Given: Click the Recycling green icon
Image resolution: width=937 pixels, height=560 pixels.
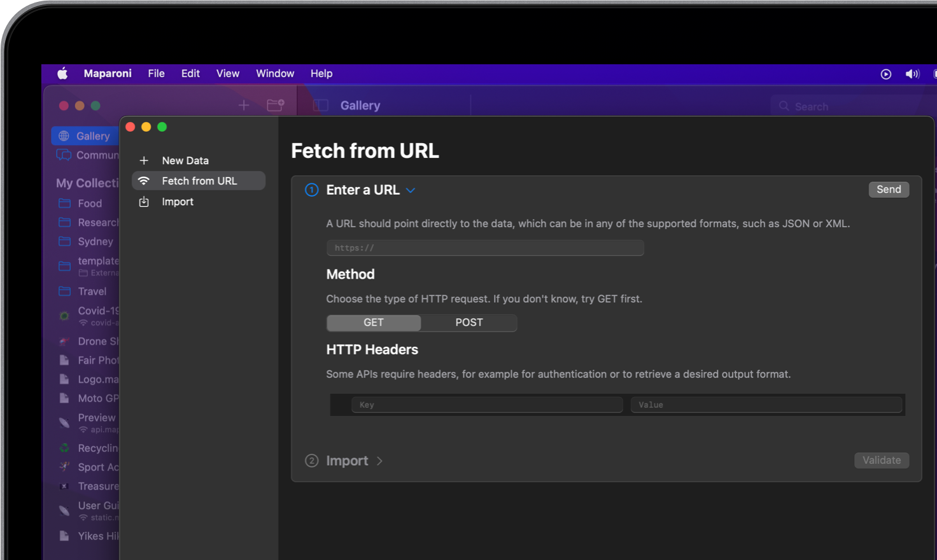Looking at the screenshot, I should [x=64, y=448].
